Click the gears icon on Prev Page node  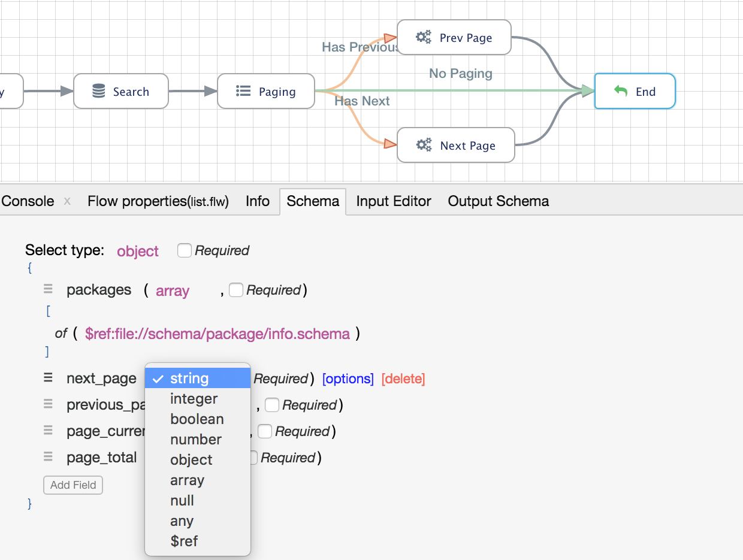click(x=424, y=37)
